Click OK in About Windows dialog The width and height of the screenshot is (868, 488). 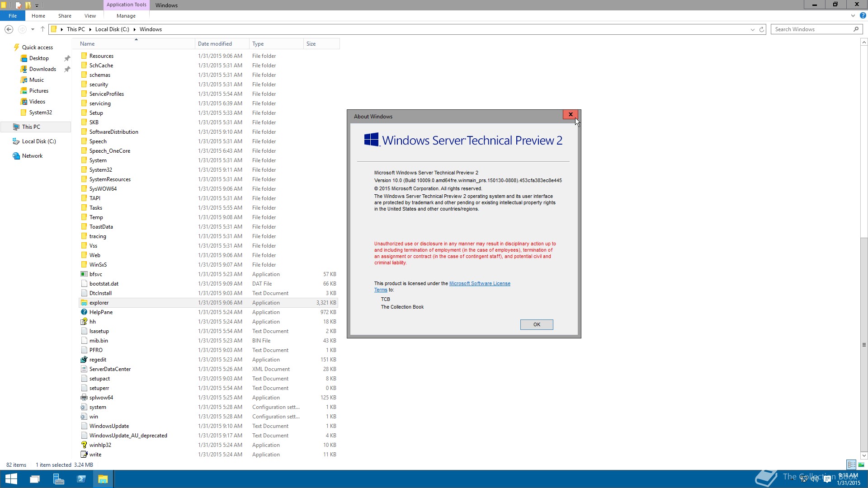(x=537, y=324)
